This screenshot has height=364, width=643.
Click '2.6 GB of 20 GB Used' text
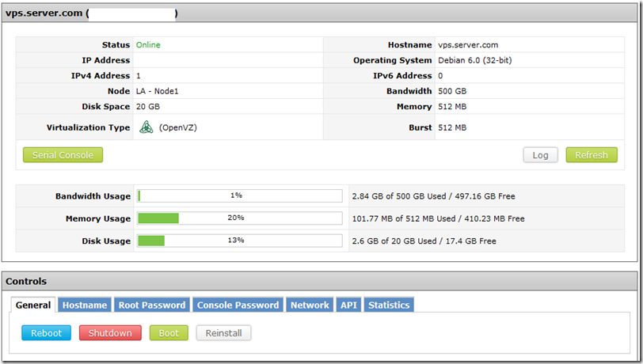(394, 241)
